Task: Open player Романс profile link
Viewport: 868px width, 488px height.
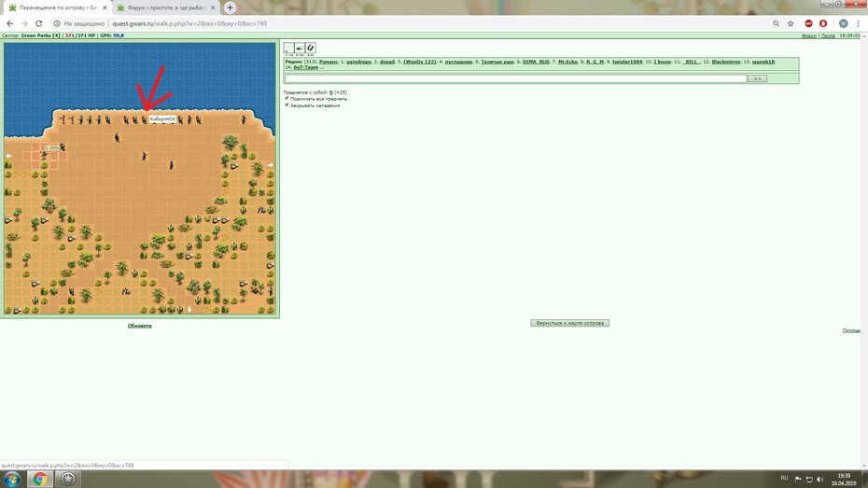Action: pos(329,62)
